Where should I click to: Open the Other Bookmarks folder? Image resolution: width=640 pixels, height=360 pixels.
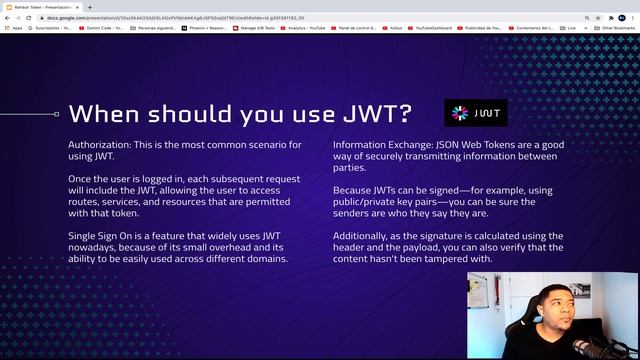(614, 28)
